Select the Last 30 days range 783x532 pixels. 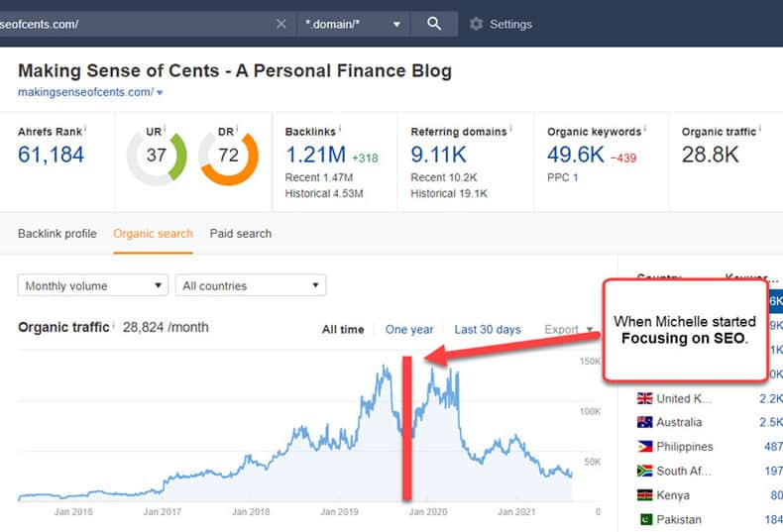point(488,329)
